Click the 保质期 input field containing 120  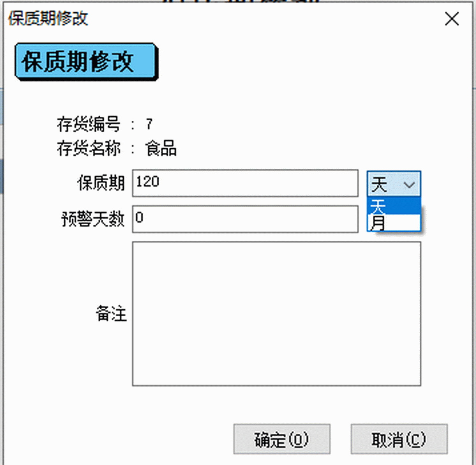coord(245,183)
